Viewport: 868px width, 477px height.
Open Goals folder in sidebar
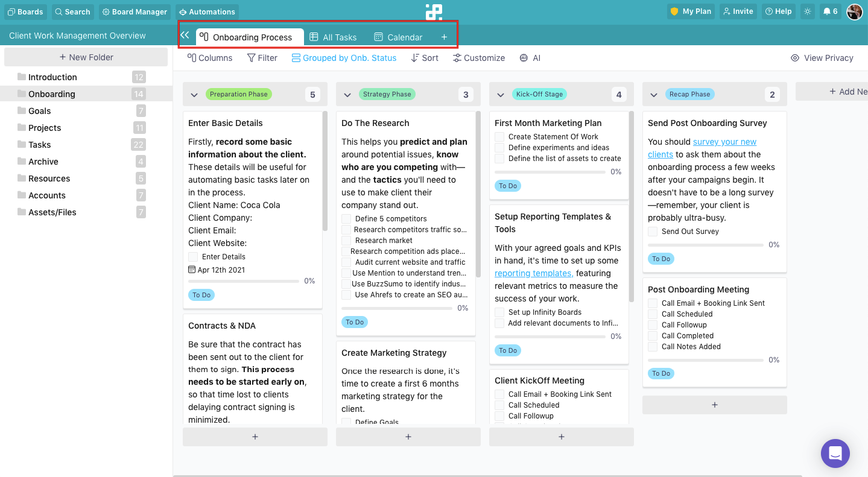click(86, 111)
